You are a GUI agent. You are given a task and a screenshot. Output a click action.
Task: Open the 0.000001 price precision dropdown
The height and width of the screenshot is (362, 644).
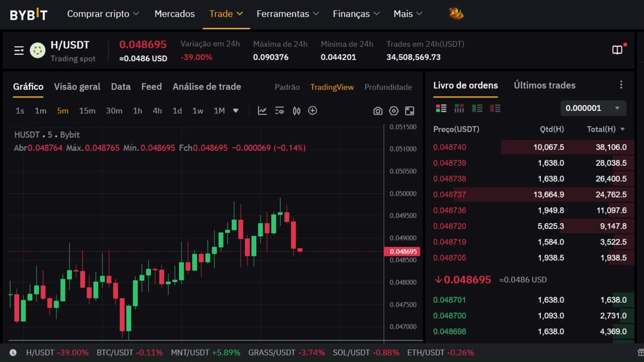click(x=593, y=108)
